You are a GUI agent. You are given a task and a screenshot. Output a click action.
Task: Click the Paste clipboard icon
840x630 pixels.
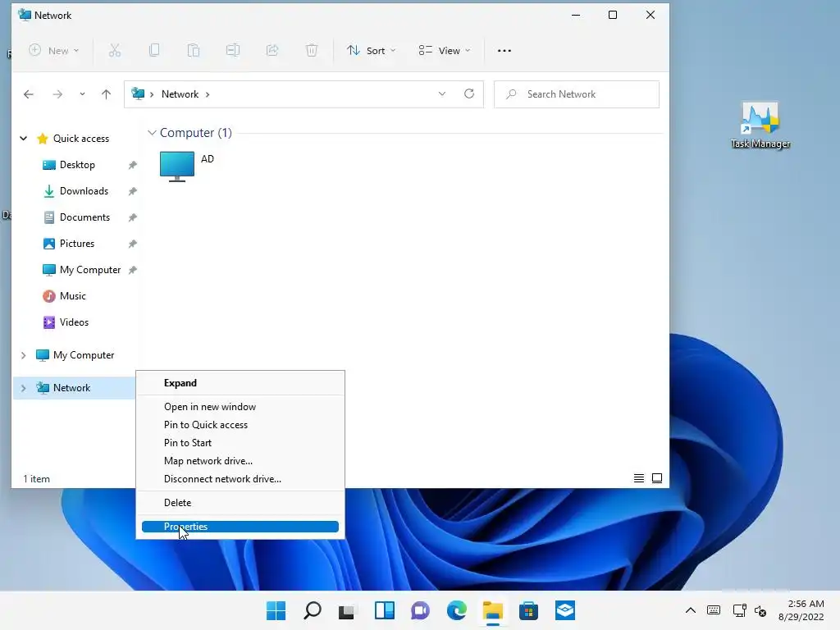[x=194, y=50]
